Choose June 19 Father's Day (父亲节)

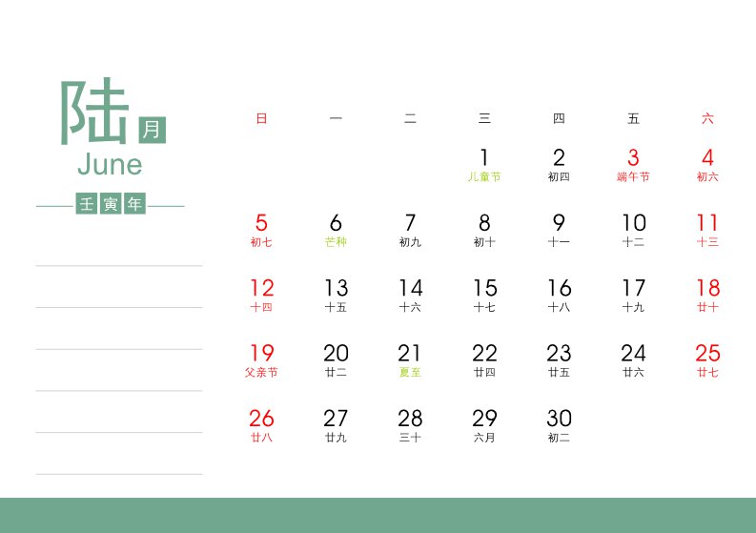click(x=261, y=360)
